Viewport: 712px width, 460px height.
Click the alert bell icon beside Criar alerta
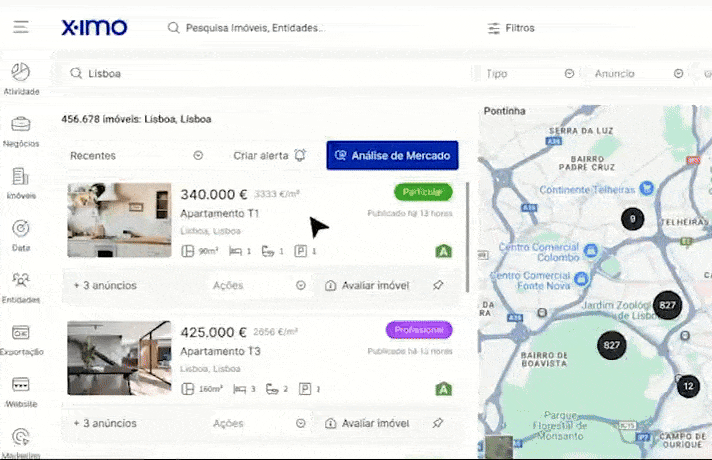pyautogui.click(x=300, y=155)
